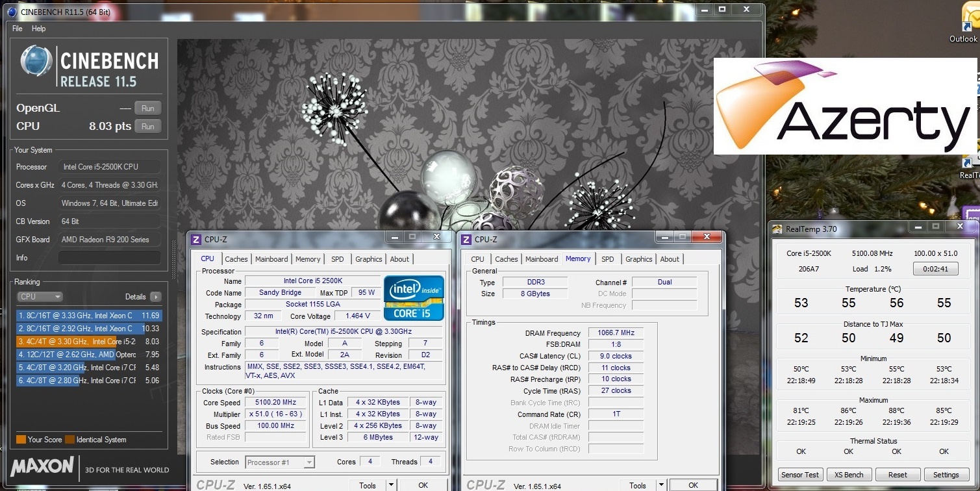This screenshot has height=491, width=980.
Task: Open Tools dropdown arrow in right CPU-Z window
Action: pos(661,485)
